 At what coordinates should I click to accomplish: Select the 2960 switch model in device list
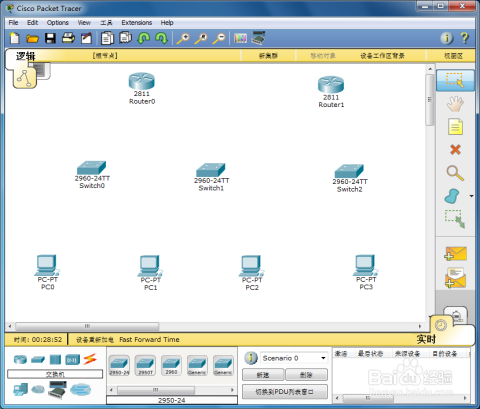(171, 365)
